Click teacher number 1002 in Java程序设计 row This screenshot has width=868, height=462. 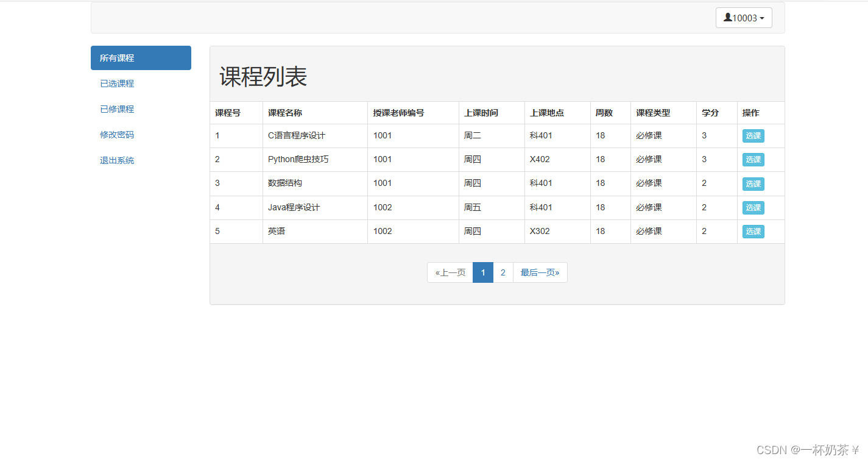tap(383, 207)
